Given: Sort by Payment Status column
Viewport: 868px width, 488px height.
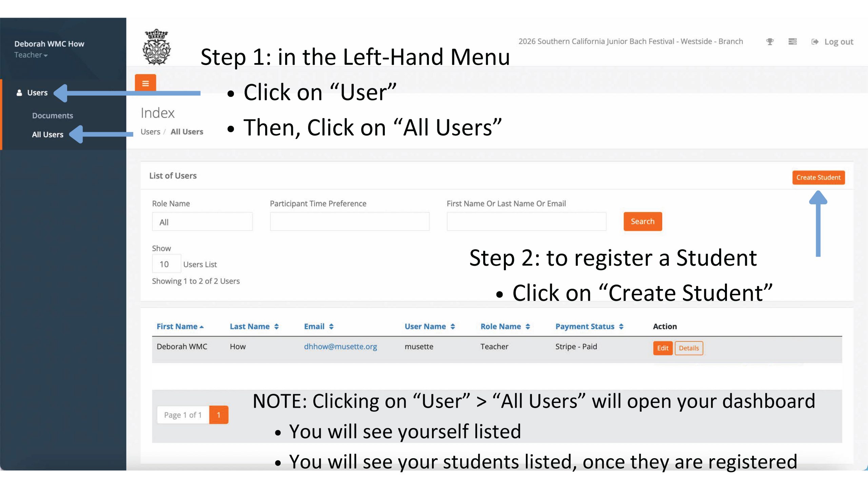Looking at the screenshot, I should tap(621, 326).
